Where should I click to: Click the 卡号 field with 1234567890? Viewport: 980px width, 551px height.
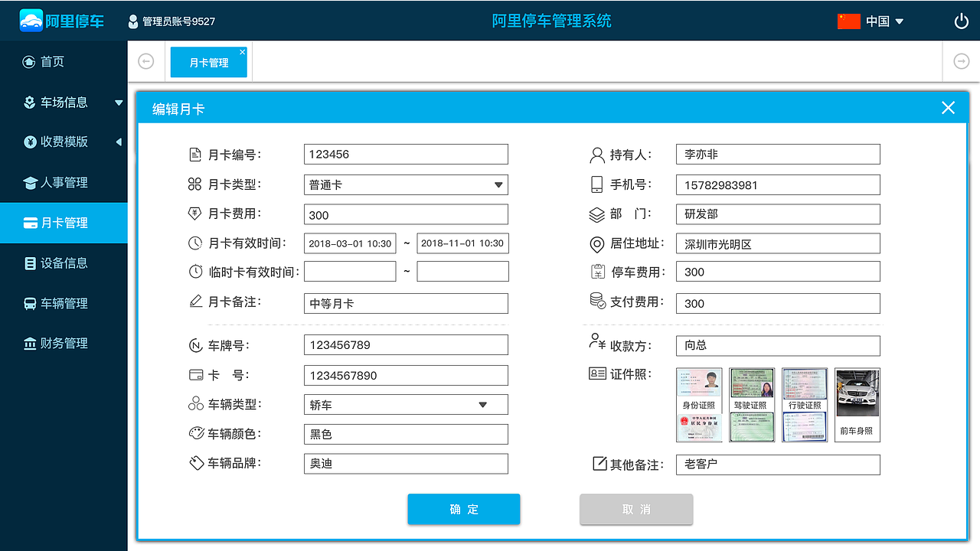coord(406,376)
